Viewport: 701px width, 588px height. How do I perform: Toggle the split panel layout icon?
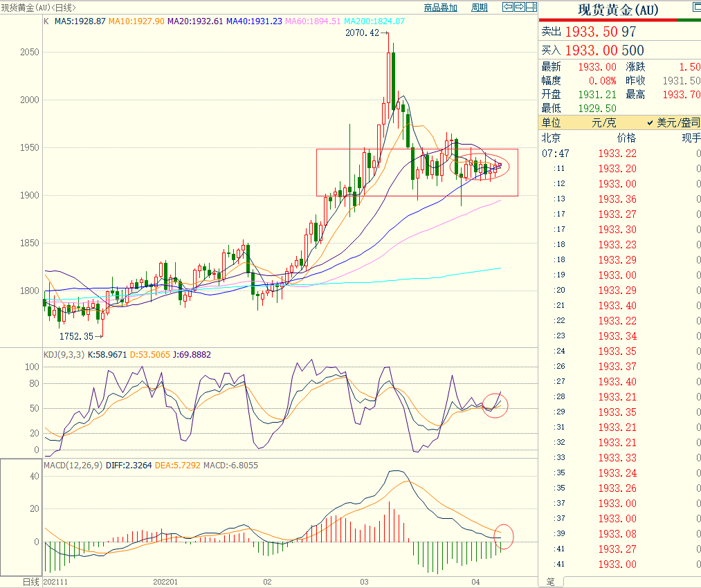coord(531,7)
